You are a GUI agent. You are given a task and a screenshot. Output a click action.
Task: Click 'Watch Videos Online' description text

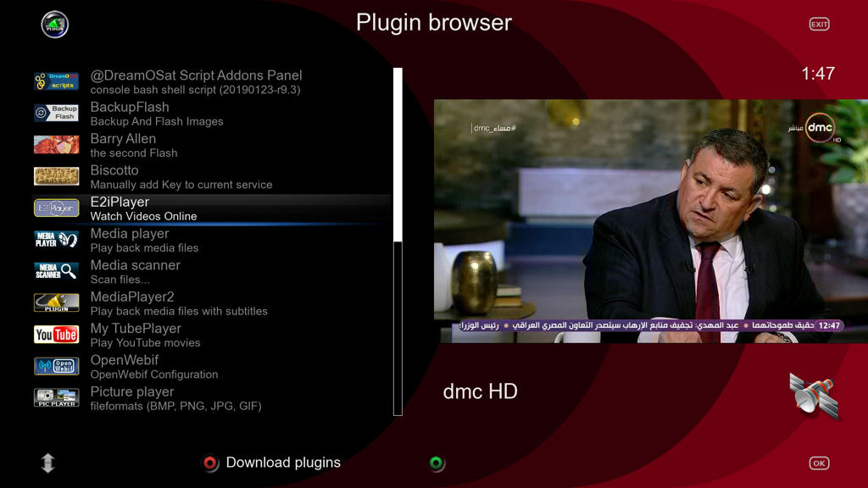click(x=144, y=216)
